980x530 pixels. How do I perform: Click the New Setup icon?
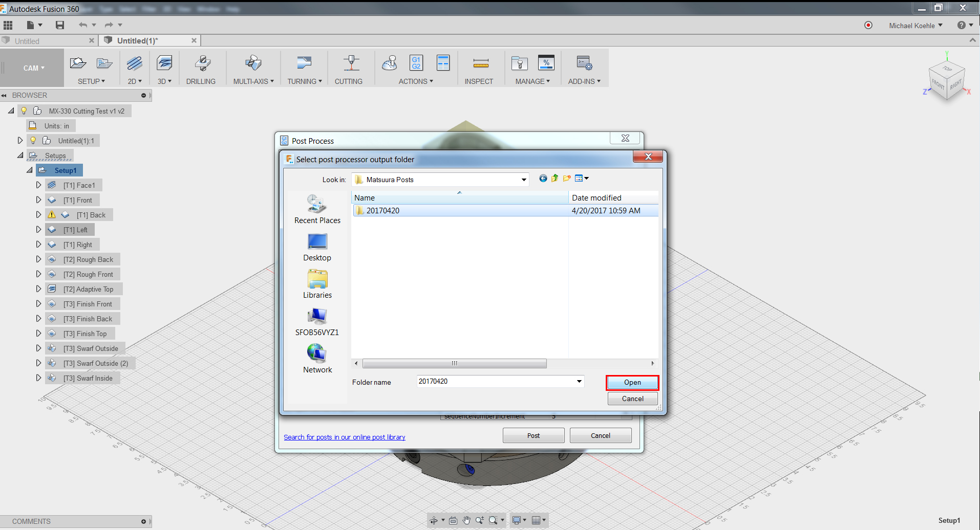coord(78,63)
